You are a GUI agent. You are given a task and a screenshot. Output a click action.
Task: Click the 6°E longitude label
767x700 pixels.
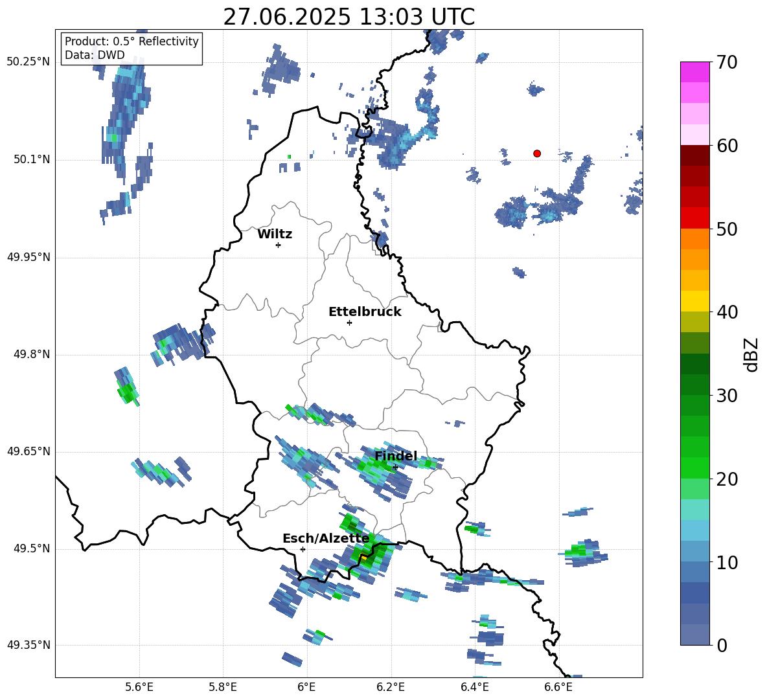click(306, 688)
